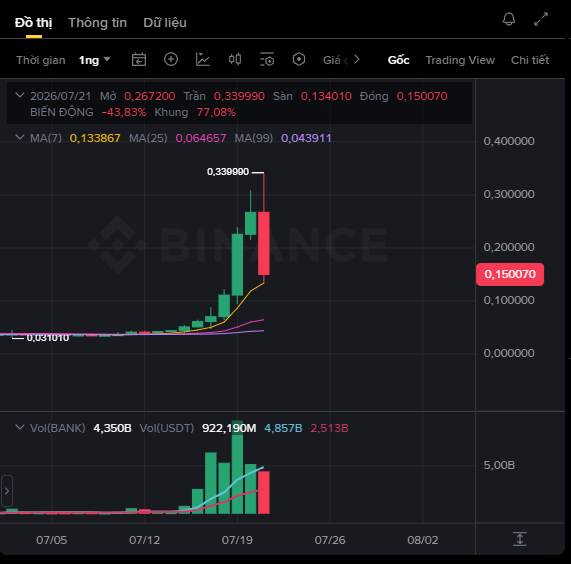
Task: Select the Trading View chart mode
Action: tap(460, 60)
